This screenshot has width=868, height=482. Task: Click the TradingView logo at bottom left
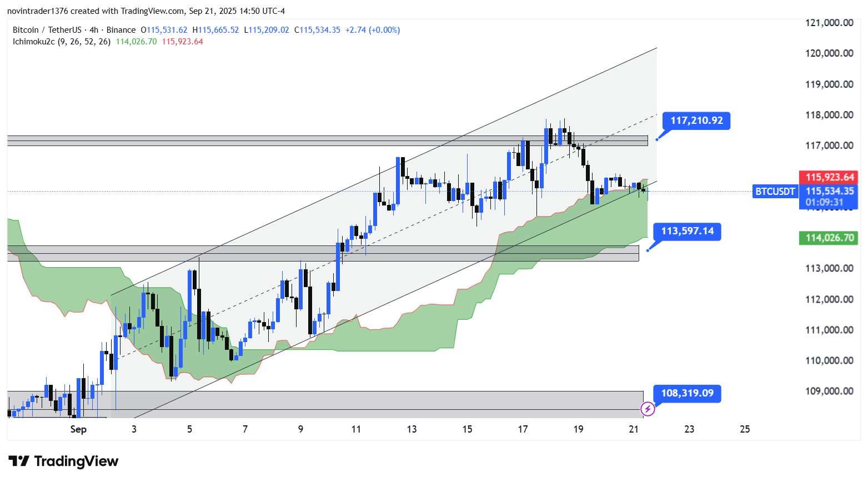(63, 461)
